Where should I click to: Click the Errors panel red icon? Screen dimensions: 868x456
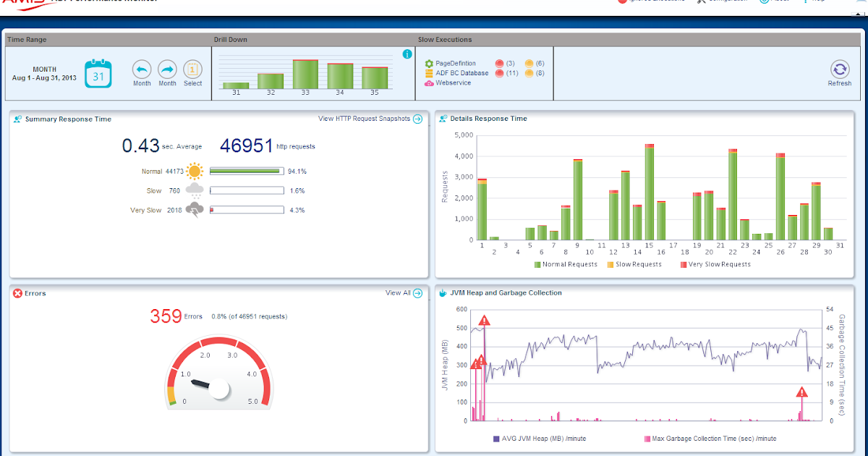pyautogui.click(x=16, y=293)
